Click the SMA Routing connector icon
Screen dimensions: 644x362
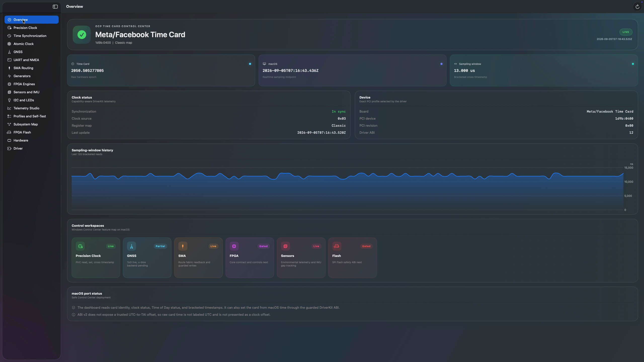(9, 68)
